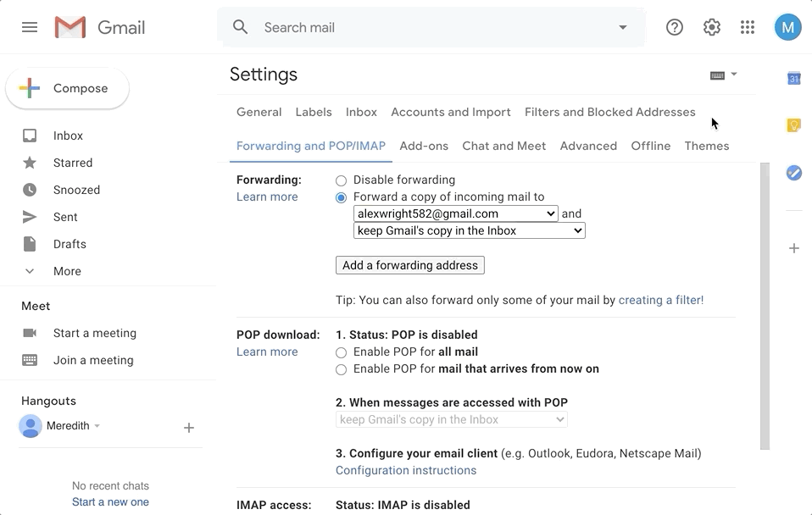Click the plus icon to get add-ons
The image size is (812, 515).
(794, 248)
